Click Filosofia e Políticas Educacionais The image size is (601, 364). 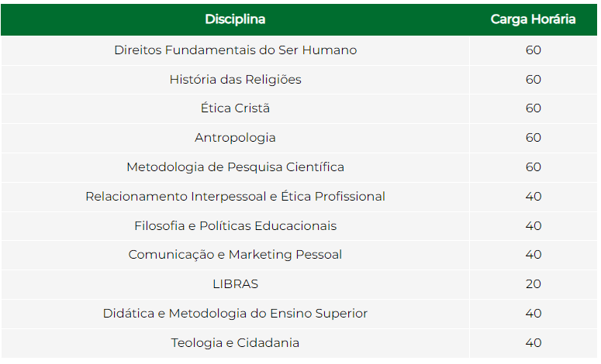(235, 226)
